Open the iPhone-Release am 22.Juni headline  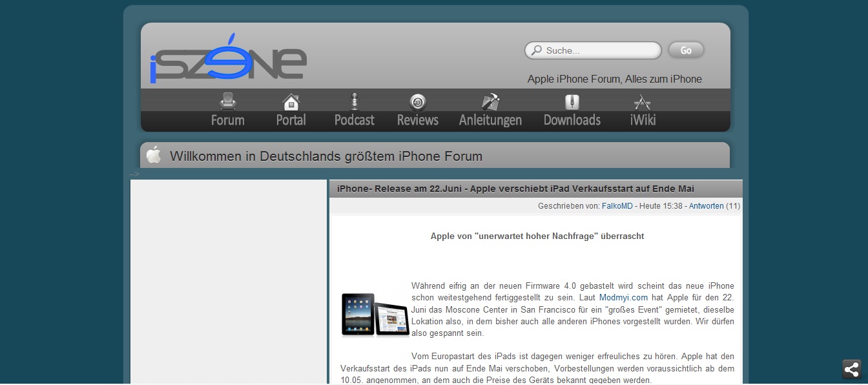[515, 189]
